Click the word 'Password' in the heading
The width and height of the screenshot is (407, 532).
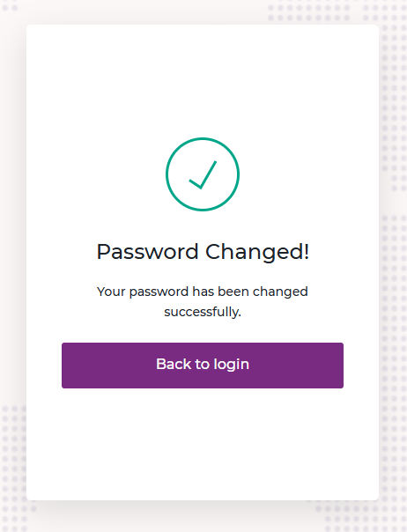(147, 252)
